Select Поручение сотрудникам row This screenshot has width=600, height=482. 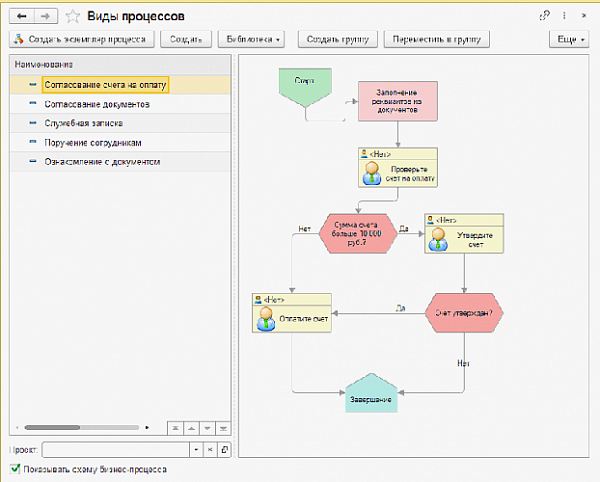point(120,143)
